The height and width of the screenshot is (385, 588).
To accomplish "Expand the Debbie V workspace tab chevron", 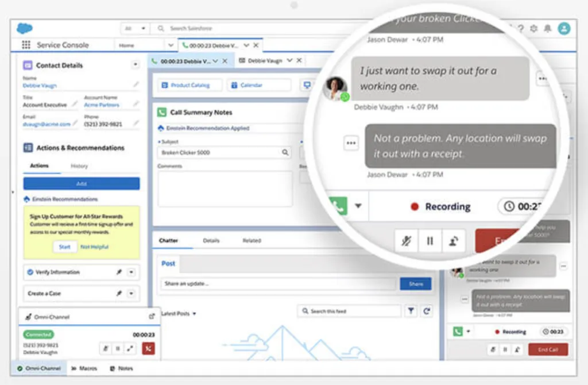I will (246, 45).
